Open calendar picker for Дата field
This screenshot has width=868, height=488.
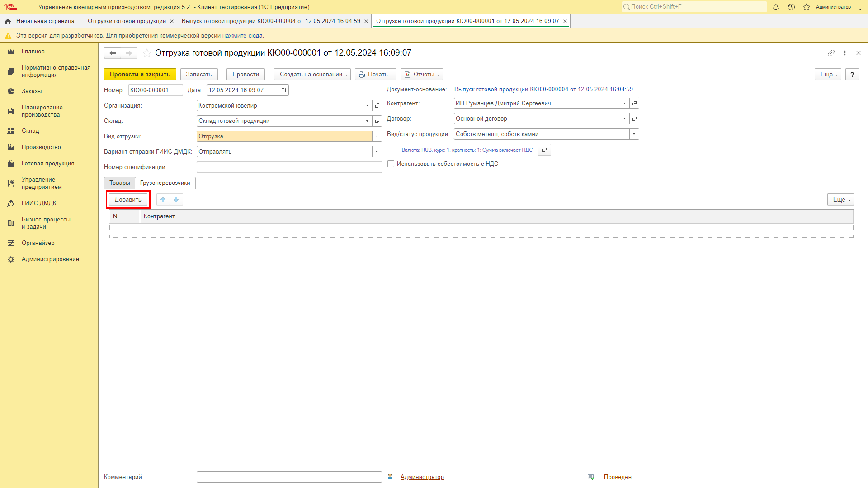[284, 90]
